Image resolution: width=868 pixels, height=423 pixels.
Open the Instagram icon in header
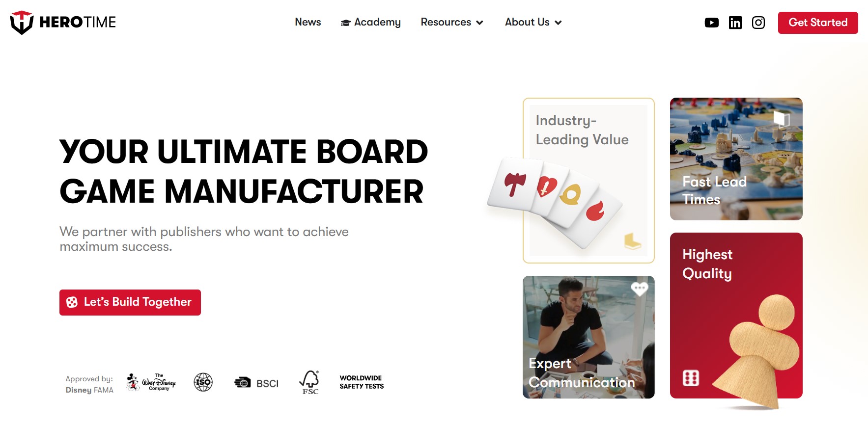(x=758, y=23)
